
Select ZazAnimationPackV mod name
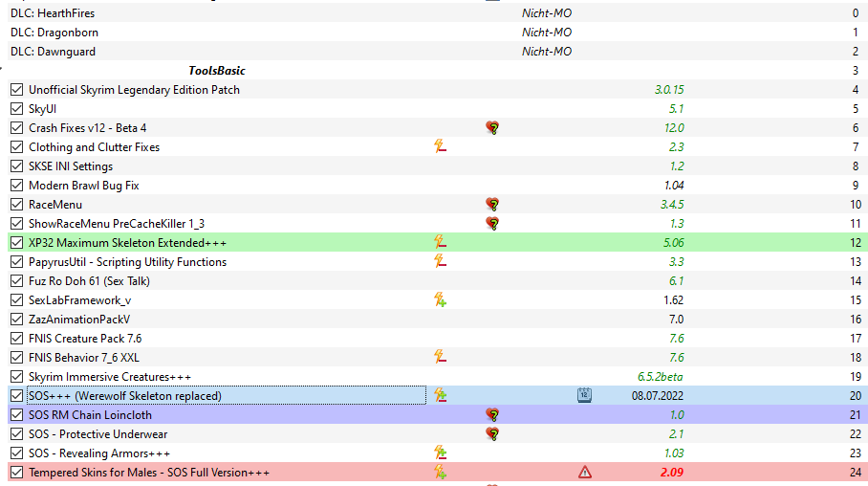coord(79,320)
